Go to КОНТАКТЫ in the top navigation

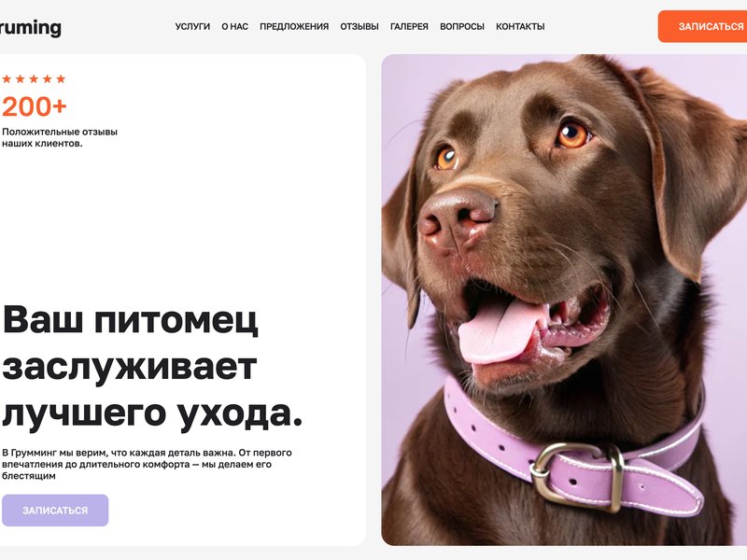point(520,27)
